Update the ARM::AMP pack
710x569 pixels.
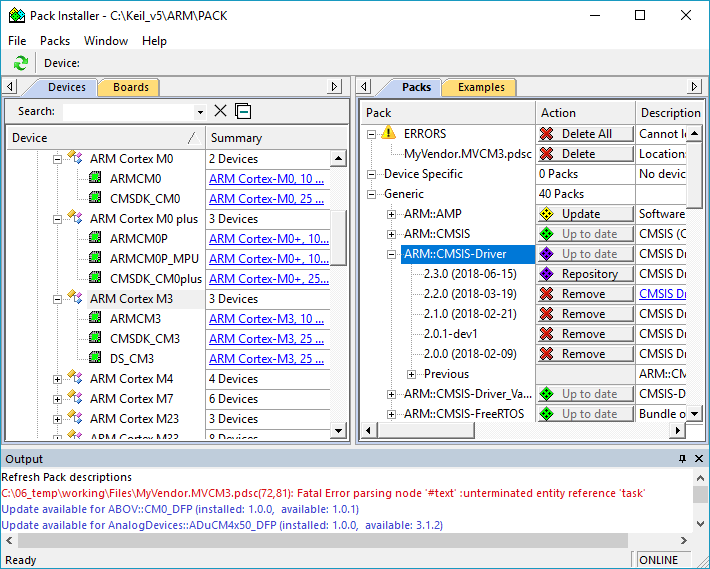coord(585,214)
